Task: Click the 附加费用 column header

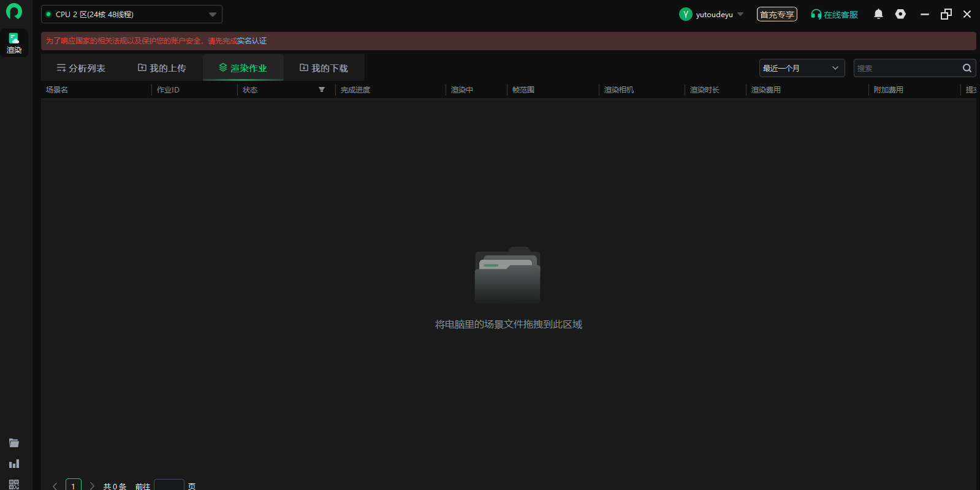Action: [889, 89]
